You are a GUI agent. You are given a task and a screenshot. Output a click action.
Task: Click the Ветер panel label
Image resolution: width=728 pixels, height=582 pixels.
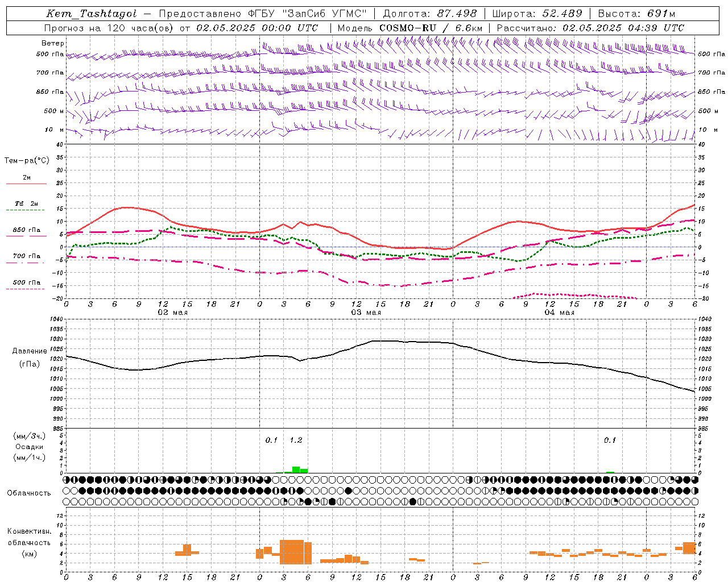(x=52, y=43)
